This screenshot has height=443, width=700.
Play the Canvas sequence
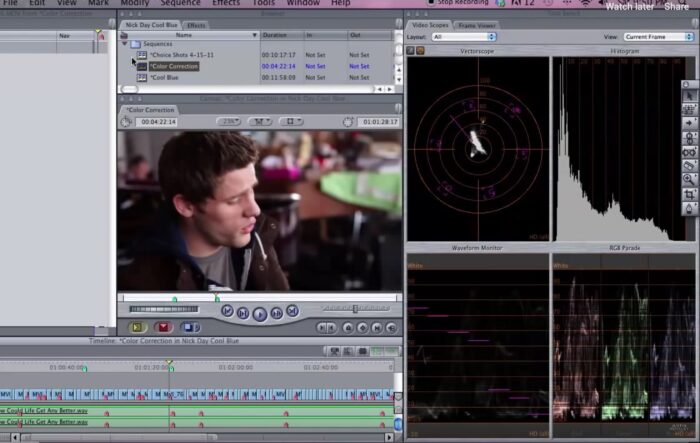coord(259,314)
